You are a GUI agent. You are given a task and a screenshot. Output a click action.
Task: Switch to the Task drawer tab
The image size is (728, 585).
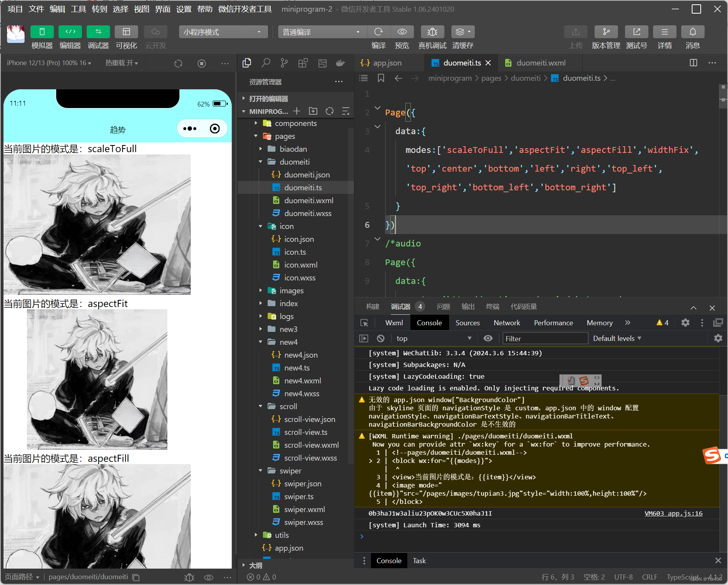419,560
